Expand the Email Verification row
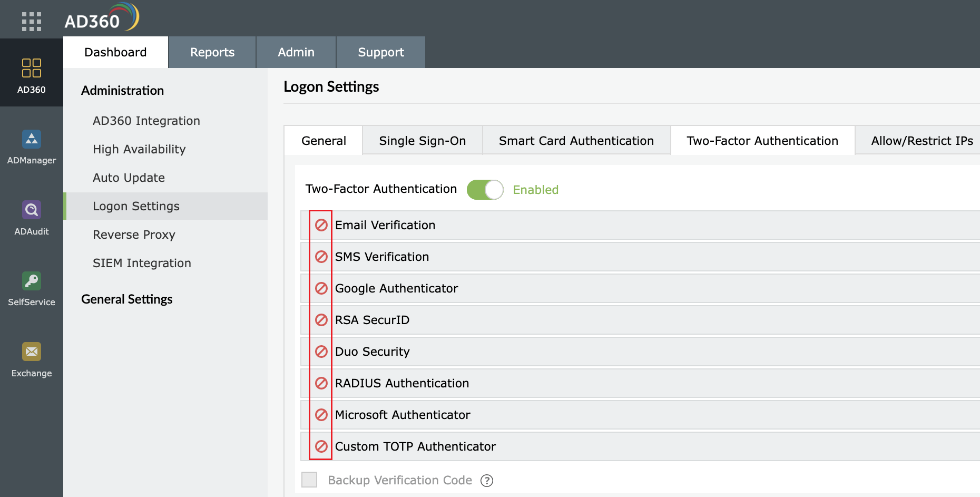The image size is (980, 497). [385, 225]
